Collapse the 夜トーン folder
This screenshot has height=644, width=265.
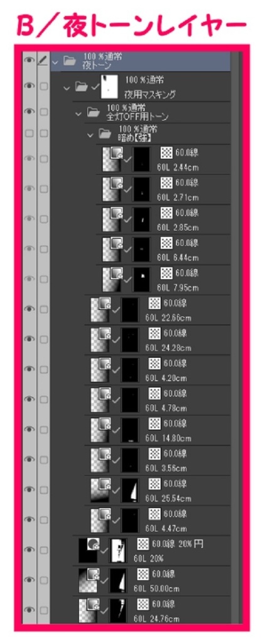click(x=55, y=62)
